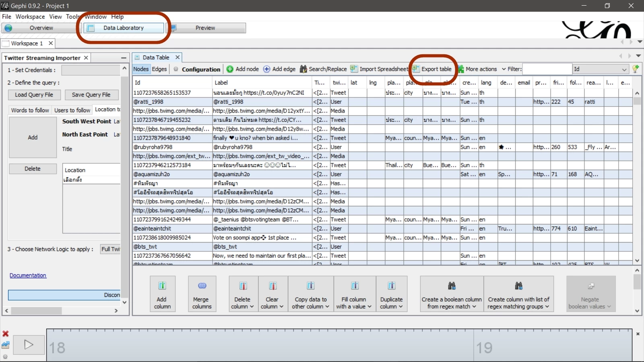Open Copy data to other column dropdown
This screenshot has height=362, width=644.
click(x=311, y=294)
